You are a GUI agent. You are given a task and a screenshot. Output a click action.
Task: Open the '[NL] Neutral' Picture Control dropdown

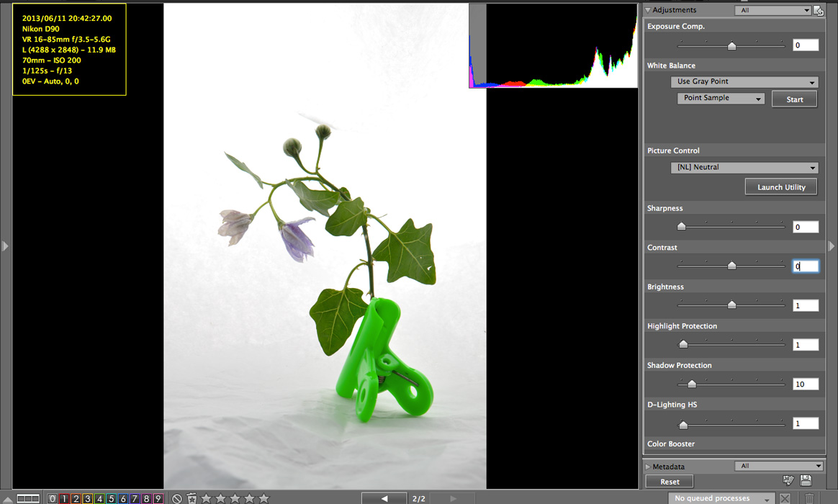744,167
